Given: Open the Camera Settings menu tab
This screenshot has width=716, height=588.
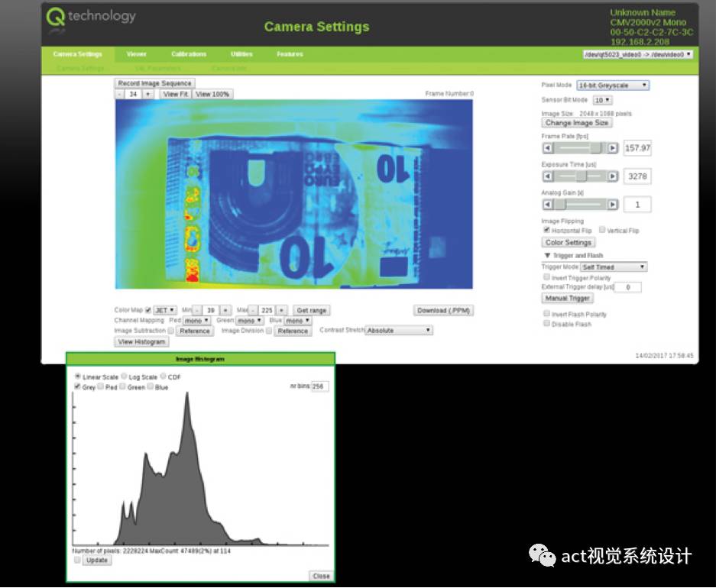Looking at the screenshot, I should 78,54.
